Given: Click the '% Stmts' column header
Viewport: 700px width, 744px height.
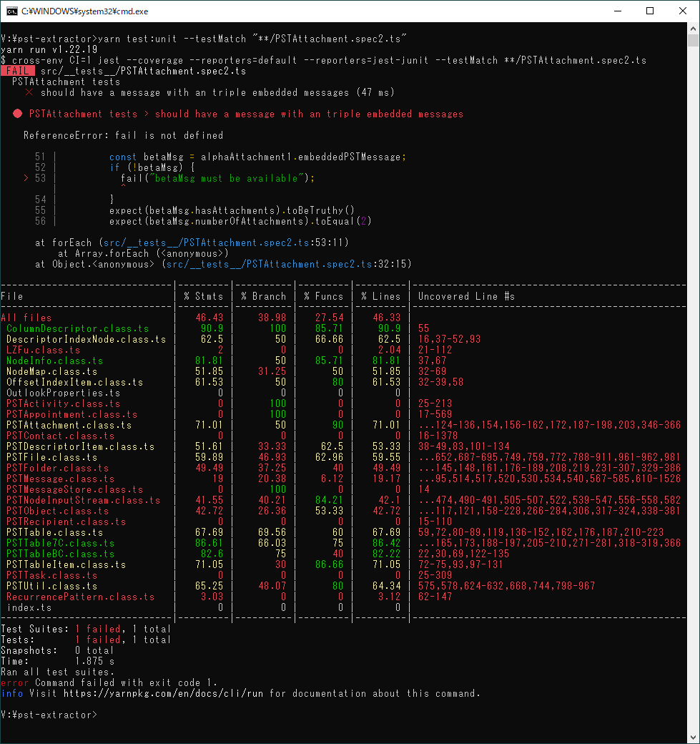Looking at the screenshot, I should pyautogui.click(x=204, y=297).
